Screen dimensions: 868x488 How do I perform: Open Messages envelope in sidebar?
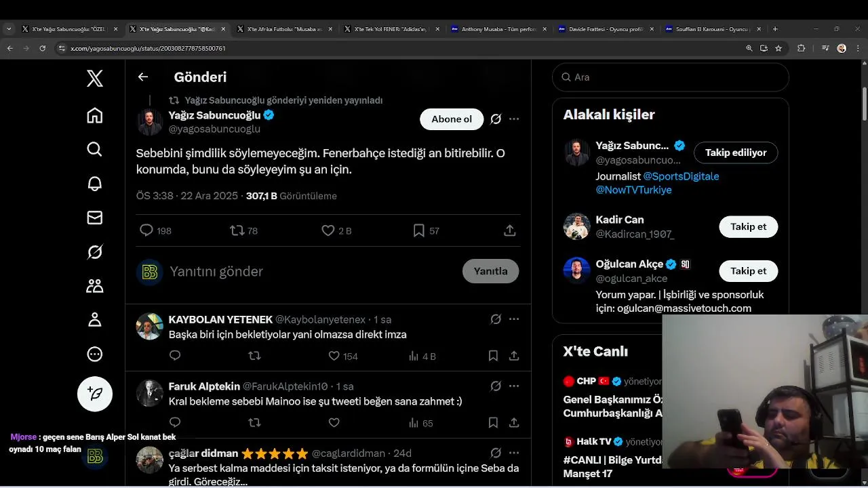(x=95, y=218)
